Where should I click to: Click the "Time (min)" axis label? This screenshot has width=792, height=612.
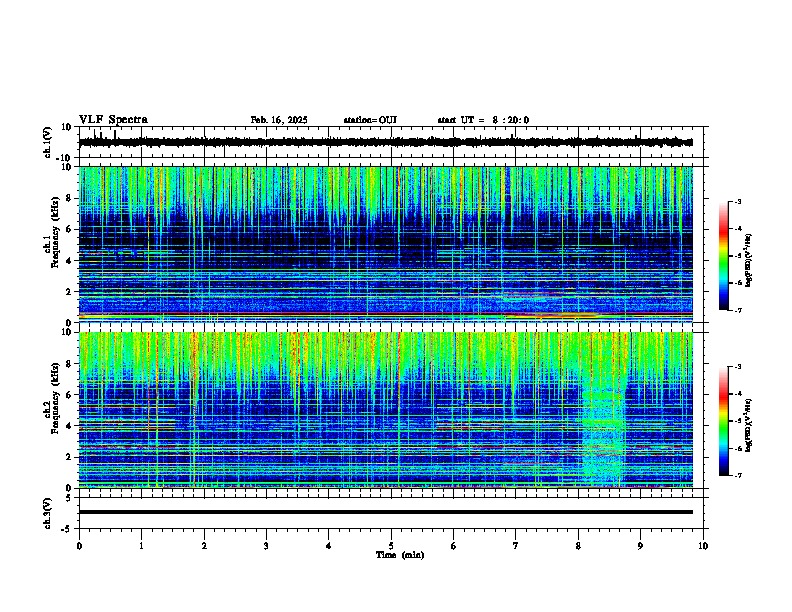click(x=400, y=555)
